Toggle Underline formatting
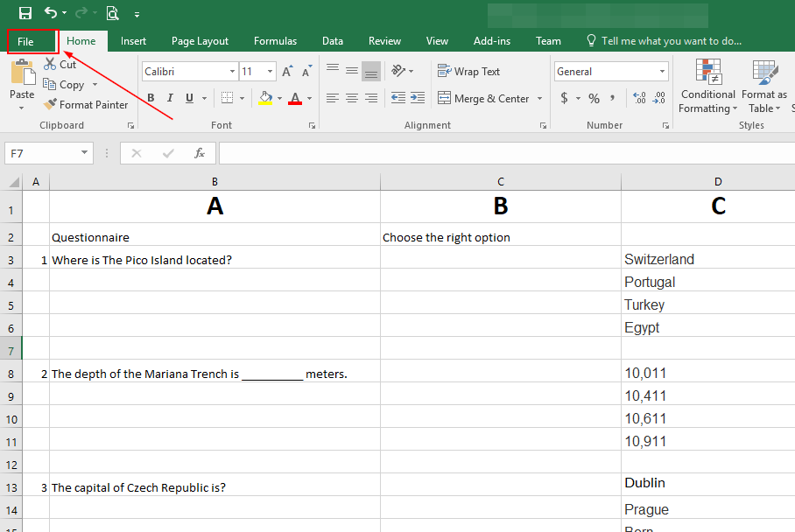This screenshot has width=795, height=532. pyautogui.click(x=189, y=98)
